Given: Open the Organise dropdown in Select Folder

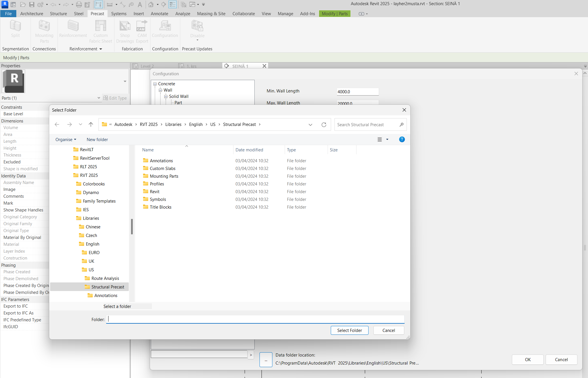Looking at the screenshot, I should click(66, 139).
